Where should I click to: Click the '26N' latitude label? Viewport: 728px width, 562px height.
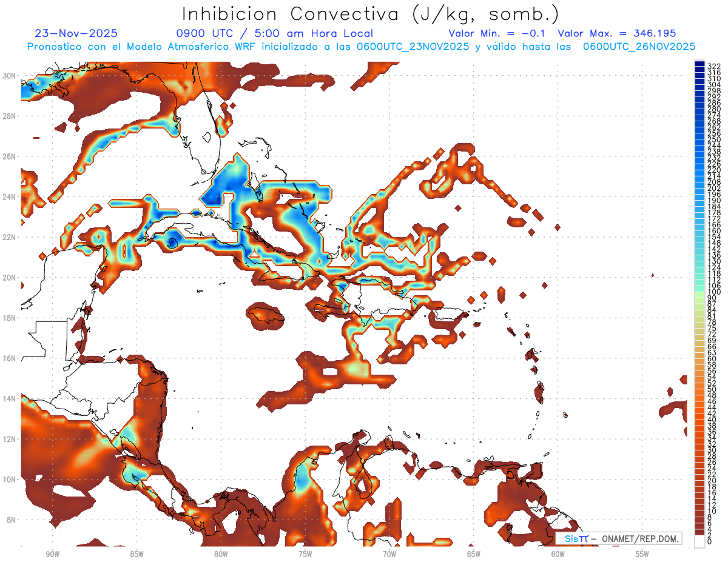click(x=10, y=156)
